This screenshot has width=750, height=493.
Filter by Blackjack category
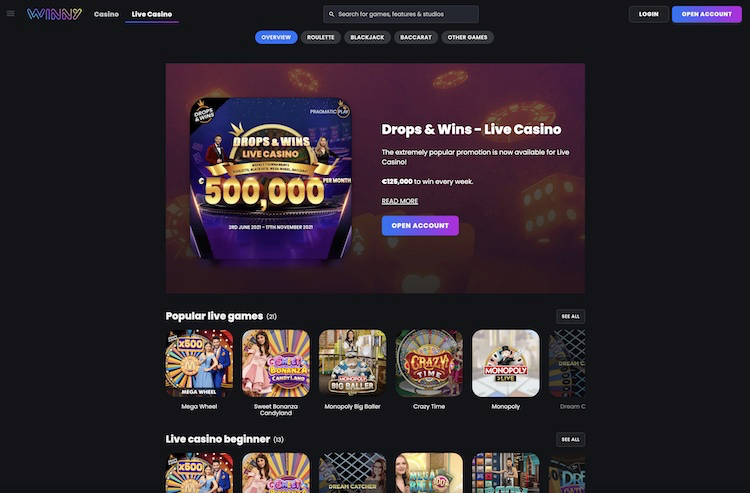click(367, 37)
